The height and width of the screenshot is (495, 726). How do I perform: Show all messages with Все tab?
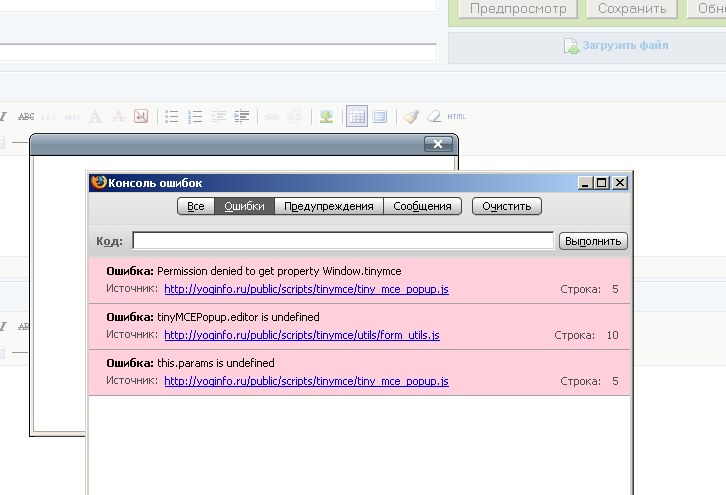pos(196,207)
